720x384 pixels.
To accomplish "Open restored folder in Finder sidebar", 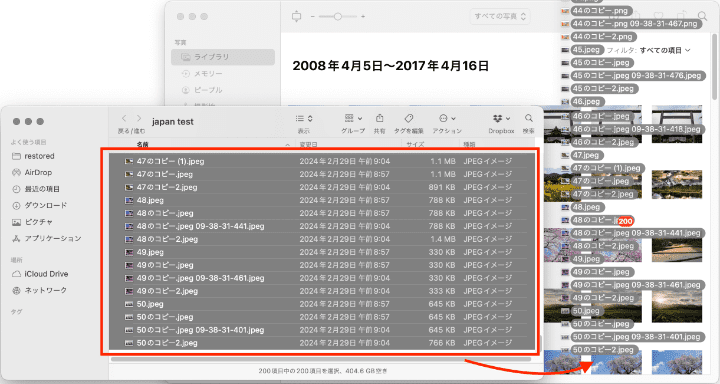I will pos(33,156).
